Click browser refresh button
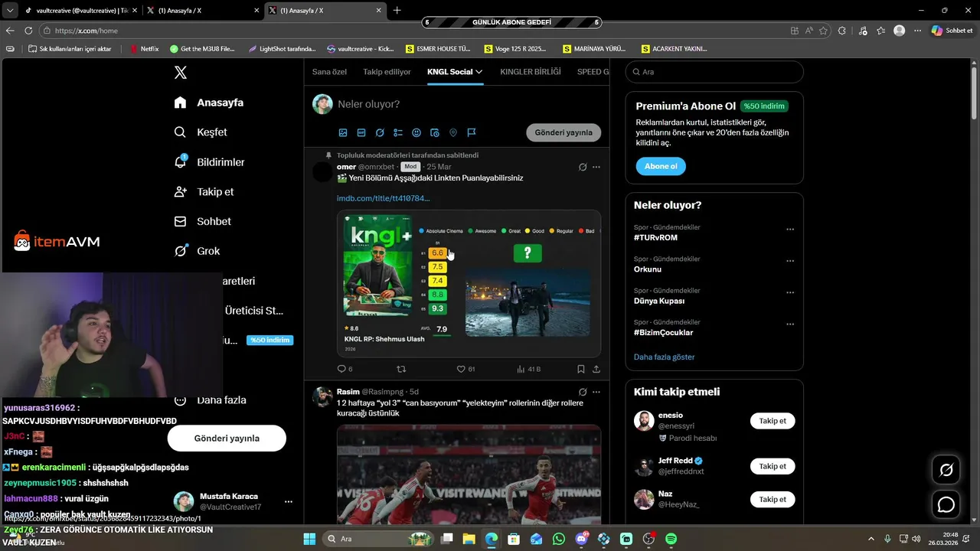 pyautogui.click(x=28, y=31)
